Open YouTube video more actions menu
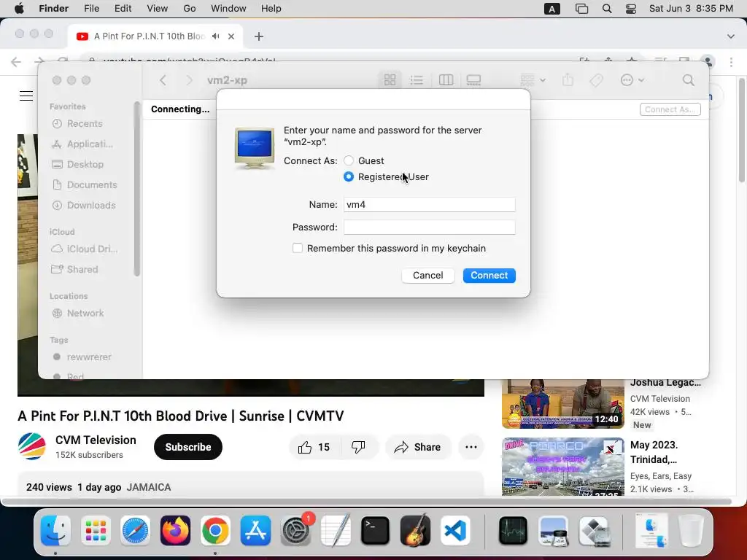This screenshot has height=560, width=747. pos(471,447)
